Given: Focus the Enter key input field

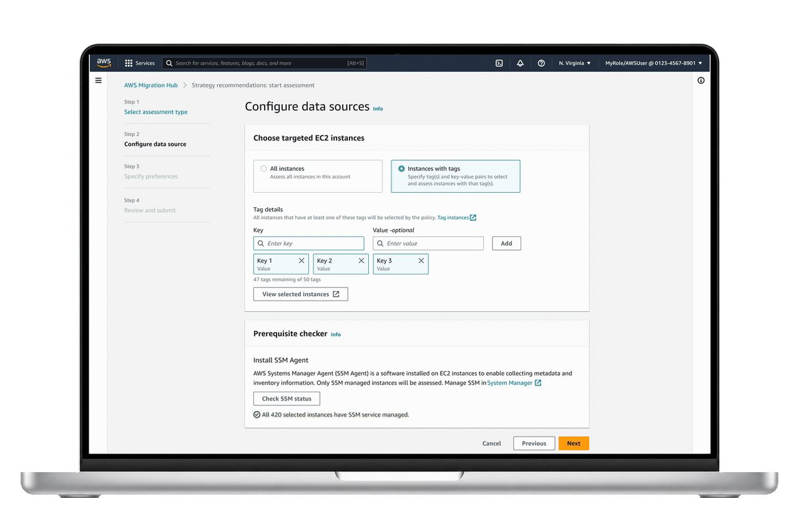Looking at the screenshot, I should 308,243.
